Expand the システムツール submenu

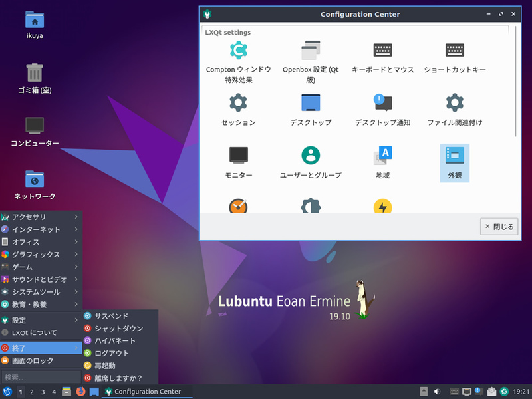pyautogui.click(x=41, y=292)
